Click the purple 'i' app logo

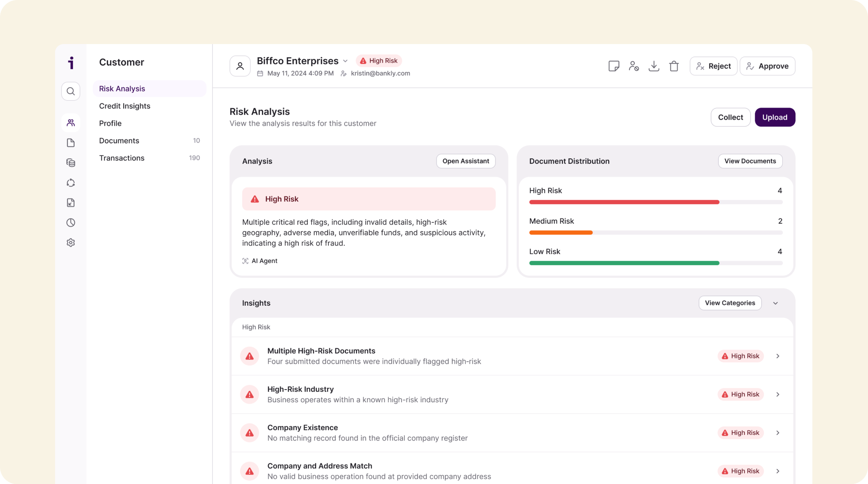(71, 63)
